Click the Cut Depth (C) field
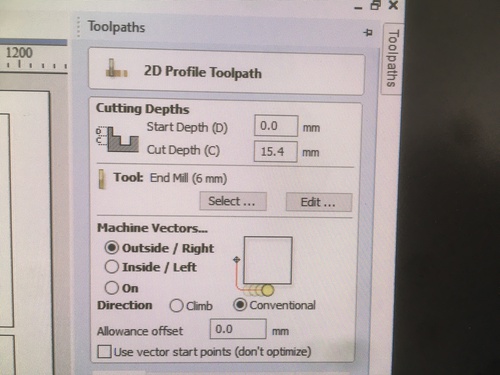 [x=275, y=152]
